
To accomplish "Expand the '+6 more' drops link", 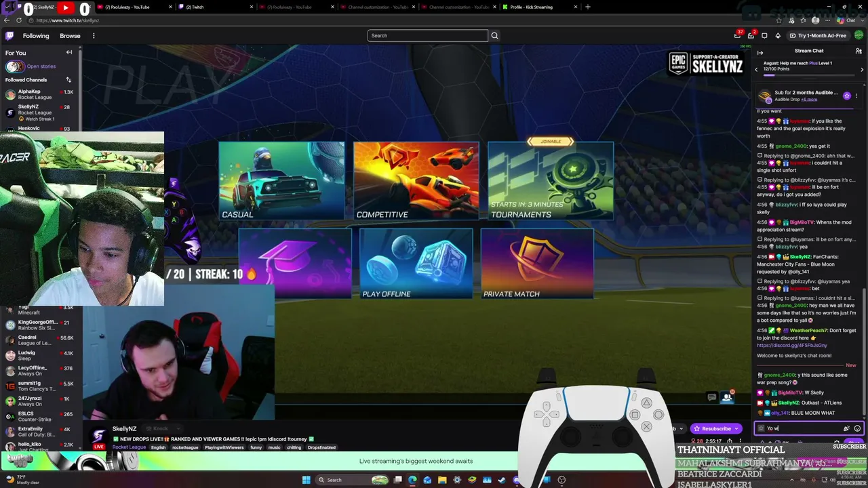I will [x=808, y=100].
